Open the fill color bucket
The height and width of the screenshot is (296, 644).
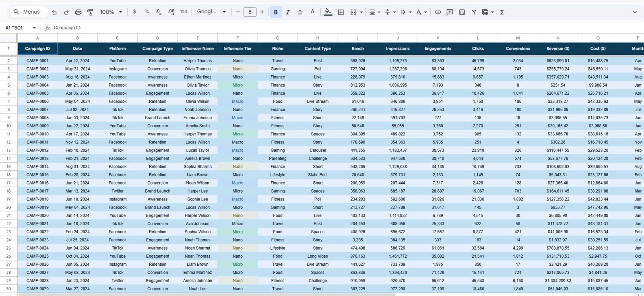(328, 12)
